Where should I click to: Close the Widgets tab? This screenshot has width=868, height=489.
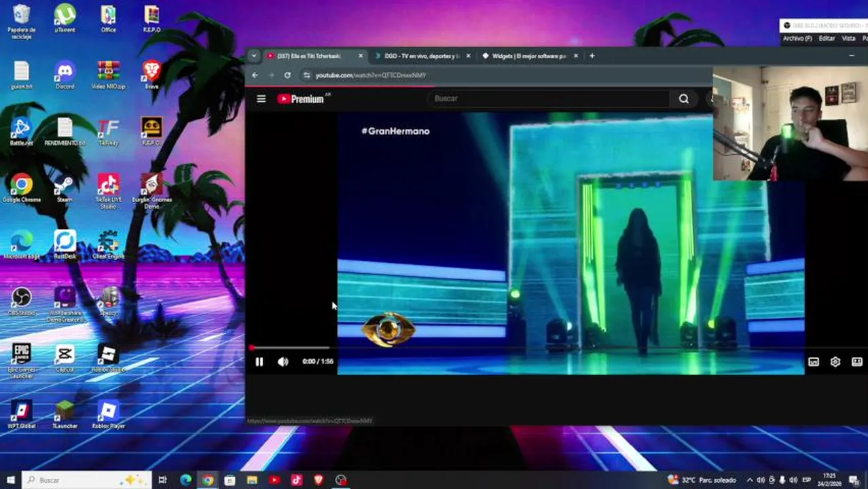576,56
